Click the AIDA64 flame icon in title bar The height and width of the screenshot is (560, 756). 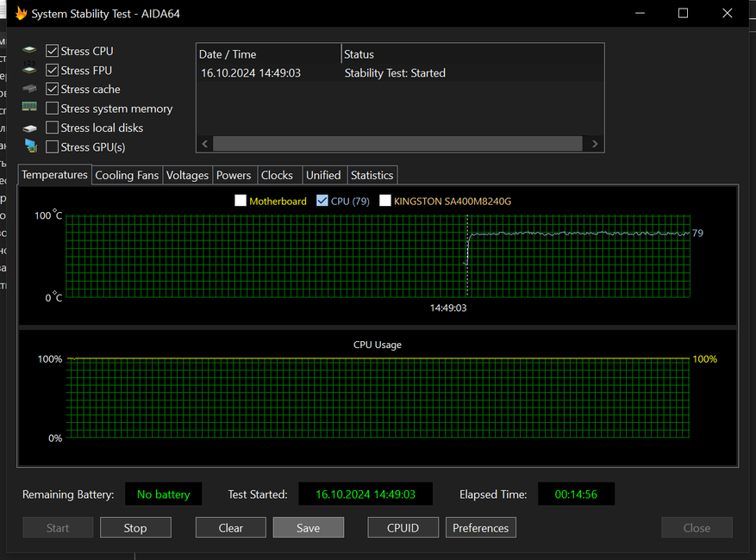click(22, 14)
